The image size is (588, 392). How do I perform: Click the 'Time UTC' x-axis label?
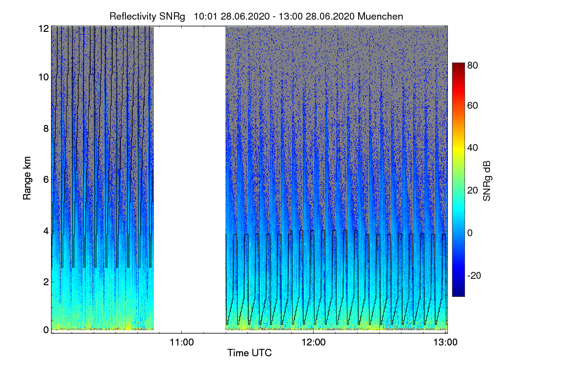[249, 353]
